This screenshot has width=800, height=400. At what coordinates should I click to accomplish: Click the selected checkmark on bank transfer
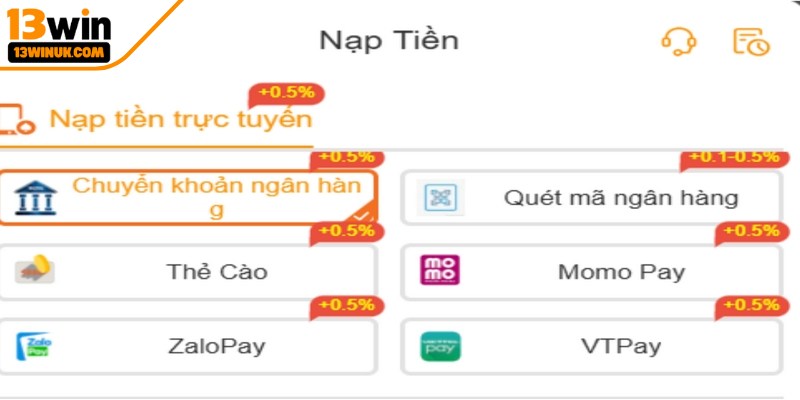[362, 214]
